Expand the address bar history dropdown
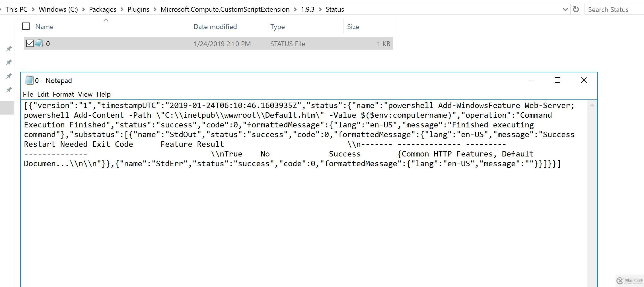 coord(565,9)
